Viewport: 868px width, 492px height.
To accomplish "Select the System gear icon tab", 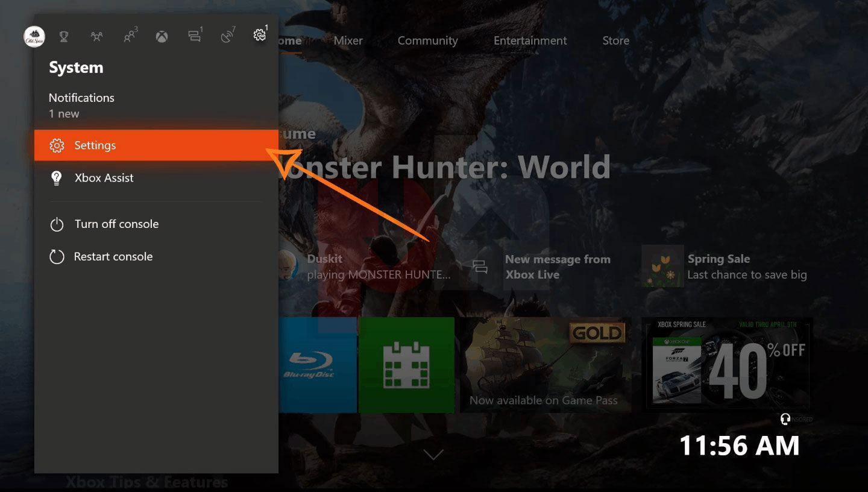I will point(260,34).
